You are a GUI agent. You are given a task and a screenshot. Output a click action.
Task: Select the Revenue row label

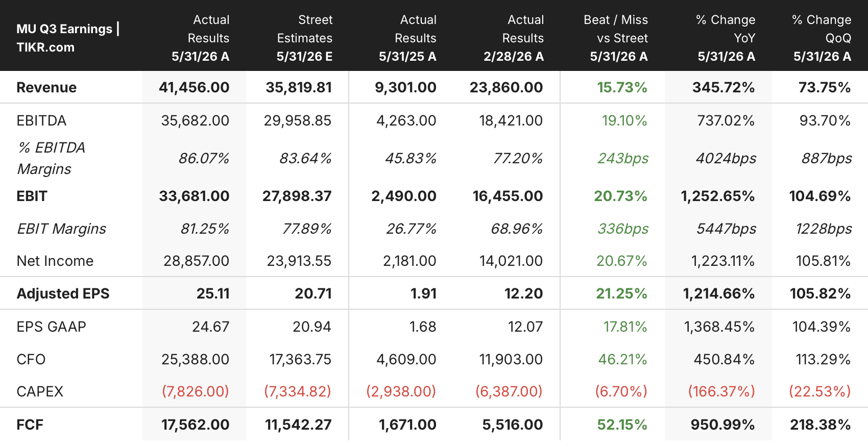pos(46,87)
